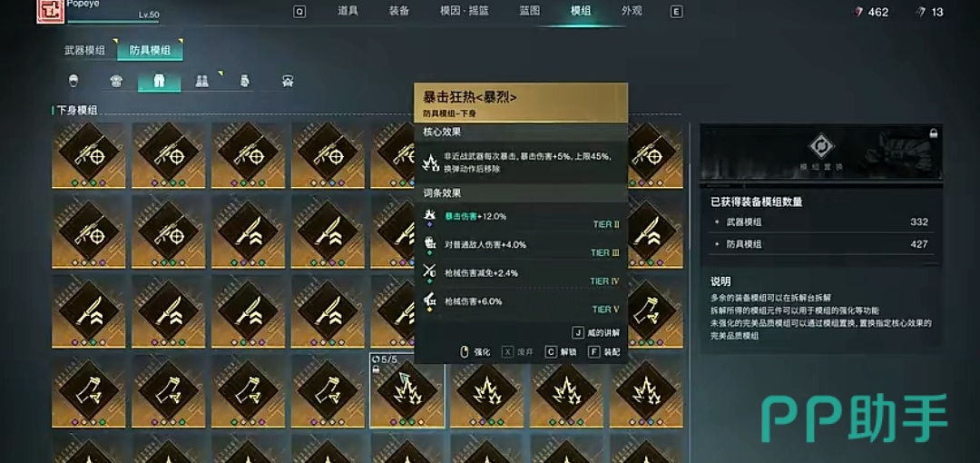Select the pants slot filter icon
The image size is (980, 463).
pyautogui.click(x=159, y=82)
